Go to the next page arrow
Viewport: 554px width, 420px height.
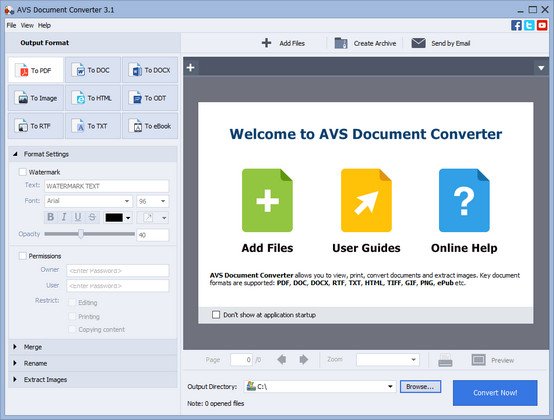(303, 360)
